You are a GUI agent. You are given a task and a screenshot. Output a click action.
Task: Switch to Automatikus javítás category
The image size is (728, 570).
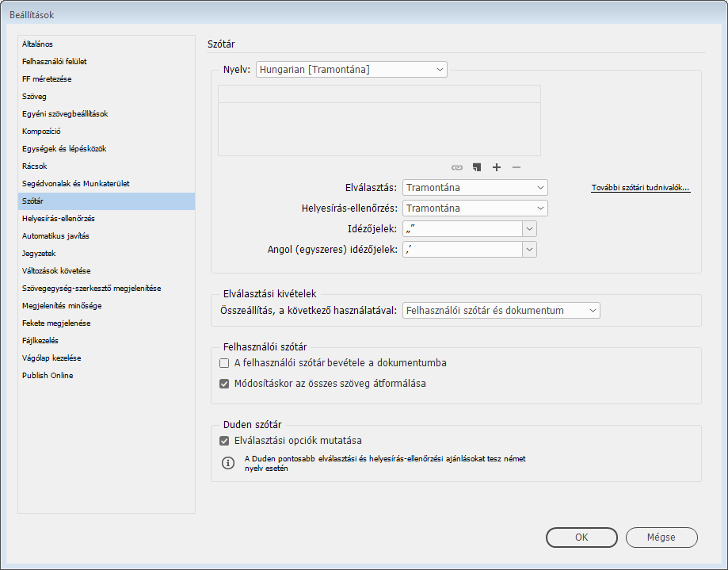tap(56, 236)
